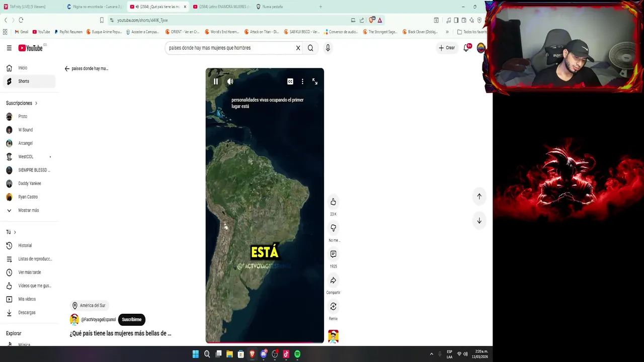Mute the Short's volume

coord(230,81)
